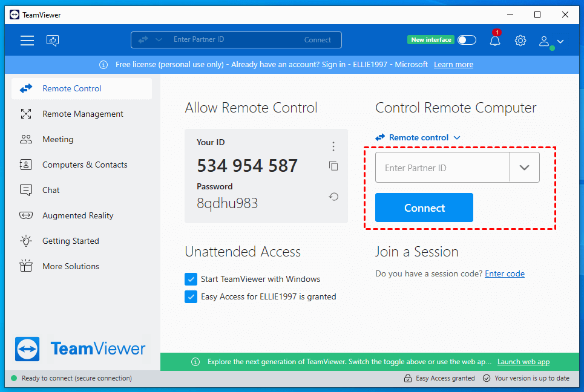Screen dimensions: 584x392
Task: Open the three-dot menu beside Your ID
Action: 333,146
